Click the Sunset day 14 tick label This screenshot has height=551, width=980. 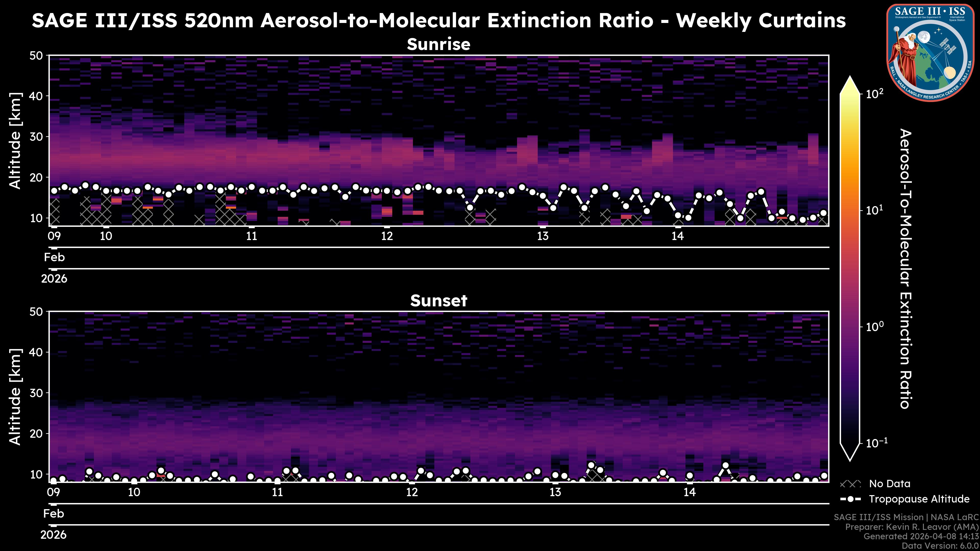coord(689,492)
